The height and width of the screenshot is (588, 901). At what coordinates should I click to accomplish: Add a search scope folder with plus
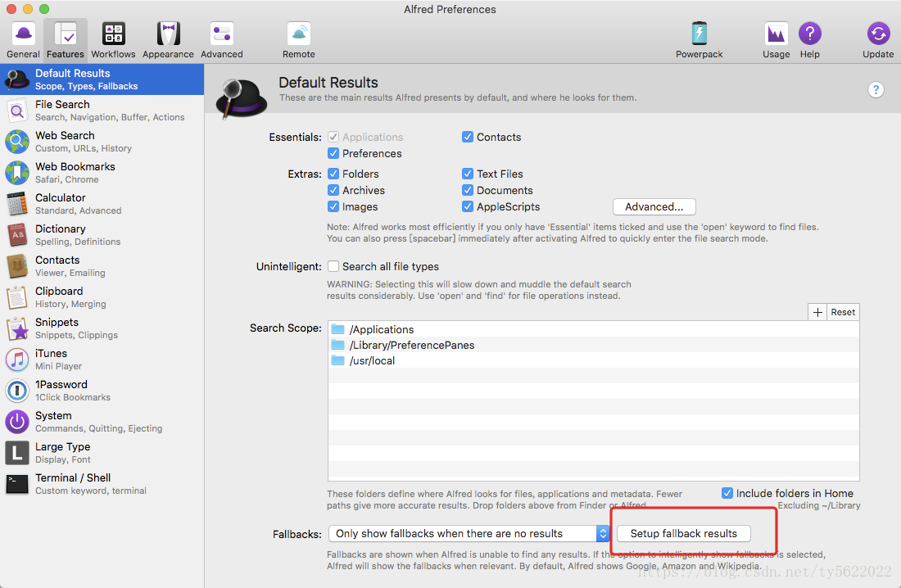click(x=817, y=312)
